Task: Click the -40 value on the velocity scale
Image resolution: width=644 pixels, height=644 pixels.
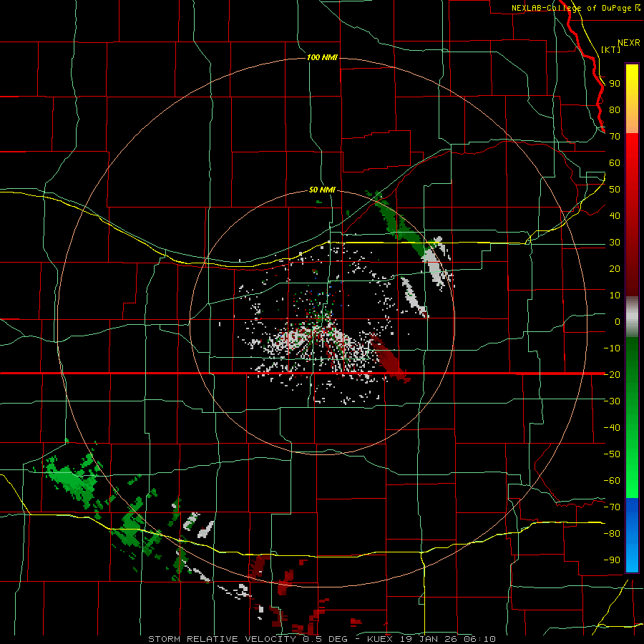Action: (612, 428)
